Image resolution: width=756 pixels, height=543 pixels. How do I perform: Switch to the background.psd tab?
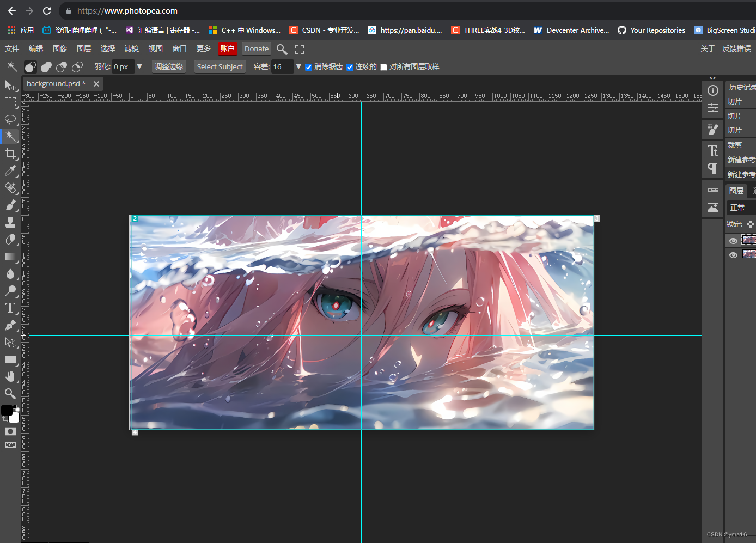(x=56, y=83)
